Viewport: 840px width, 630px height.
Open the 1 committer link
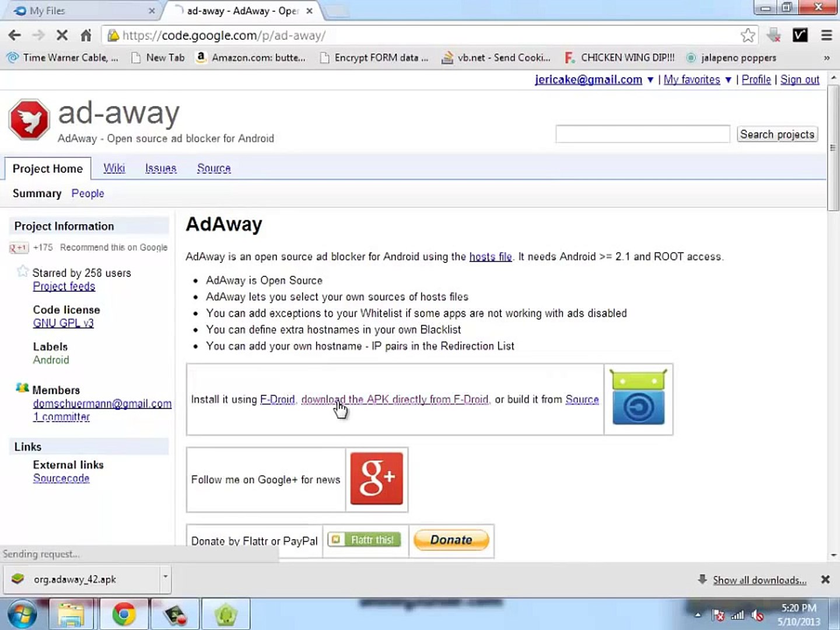[61, 417]
